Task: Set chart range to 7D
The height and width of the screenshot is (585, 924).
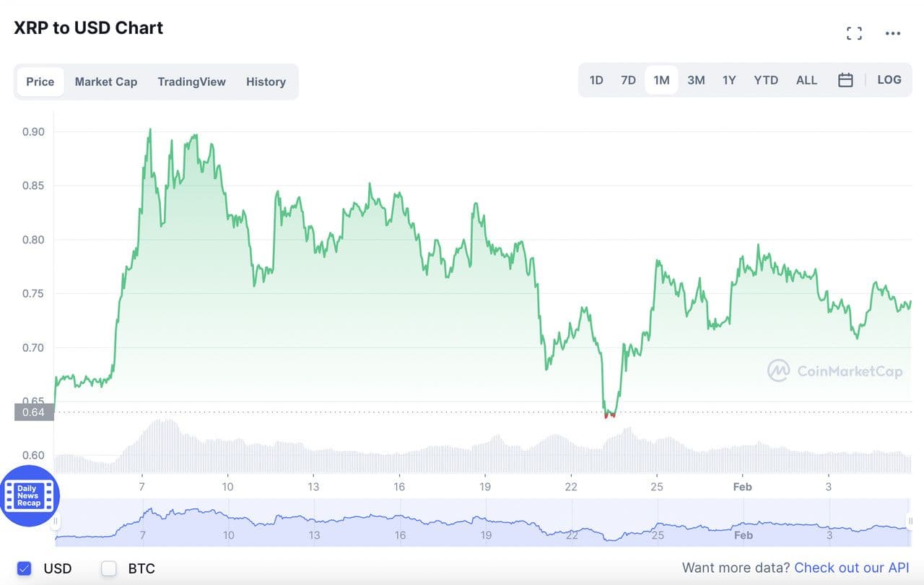Action: pyautogui.click(x=629, y=80)
